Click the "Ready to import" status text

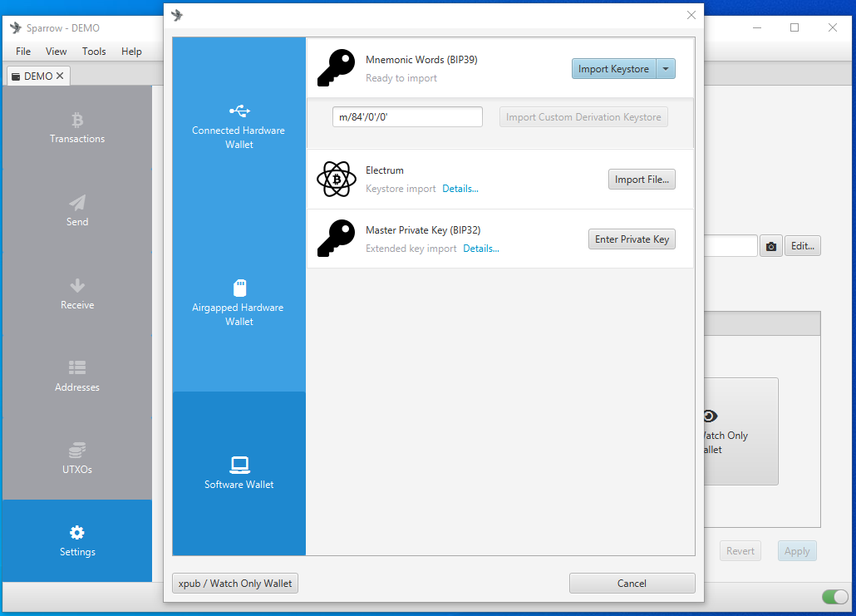[x=401, y=78]
